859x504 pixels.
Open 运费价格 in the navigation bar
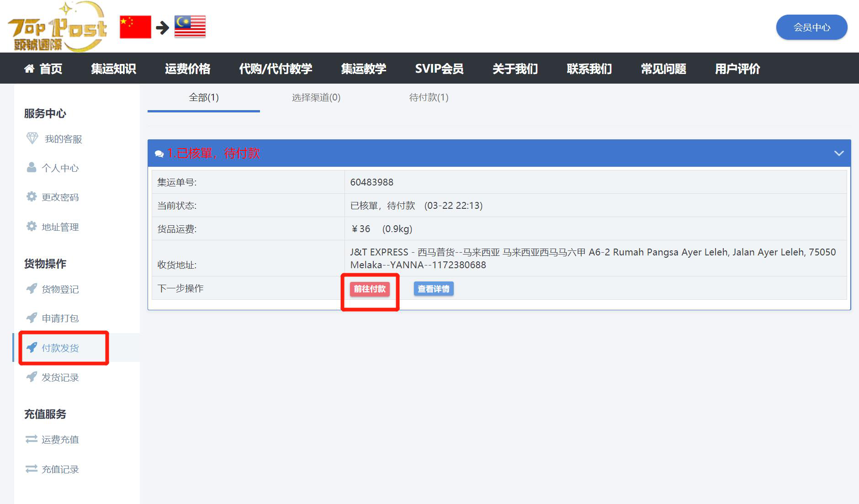pos(187,69)
